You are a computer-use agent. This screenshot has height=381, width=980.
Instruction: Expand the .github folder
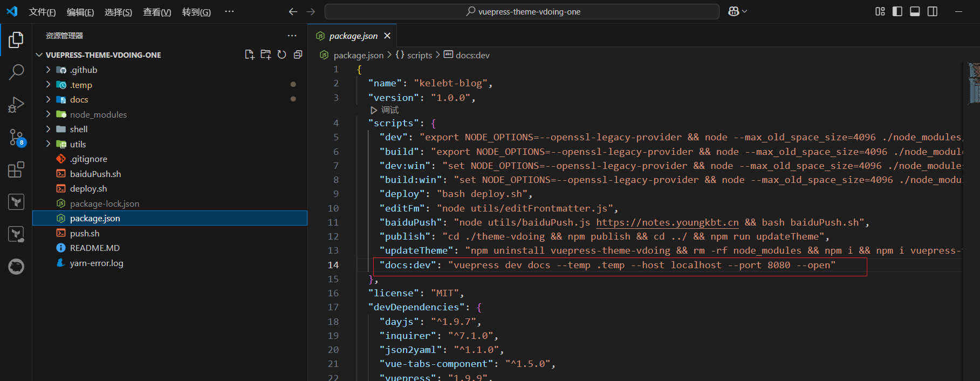[x=48, y=70]
